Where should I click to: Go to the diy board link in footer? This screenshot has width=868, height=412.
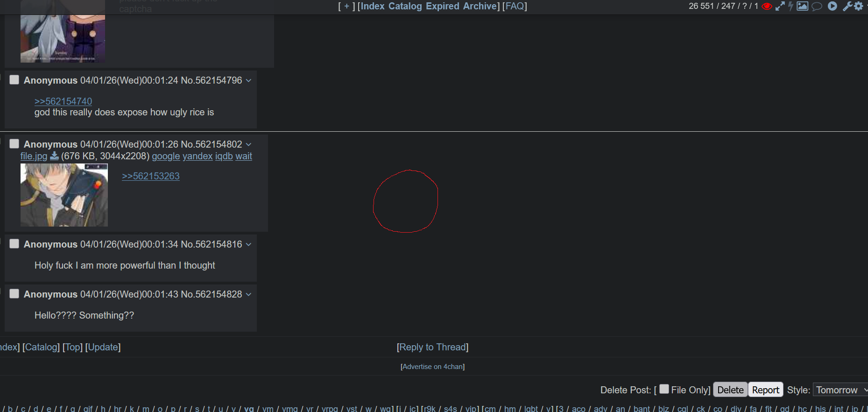click(x=736, y=409)
